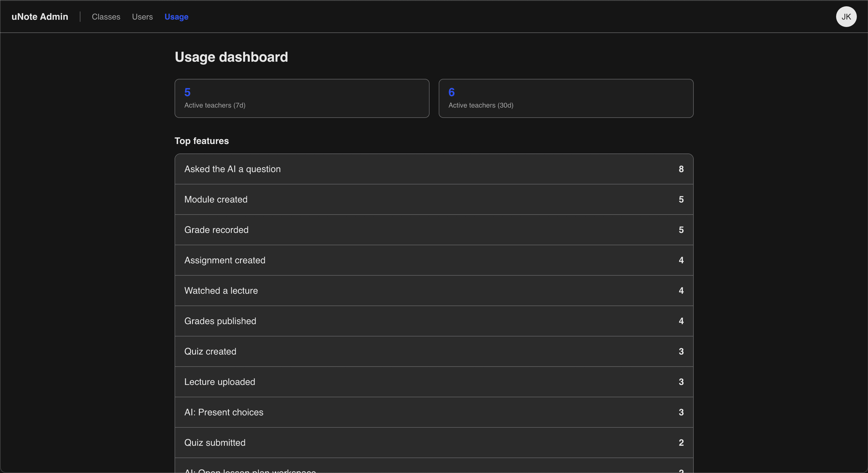Select the 'Grade recorded' row
868x473 pixels.
(434, 229)
